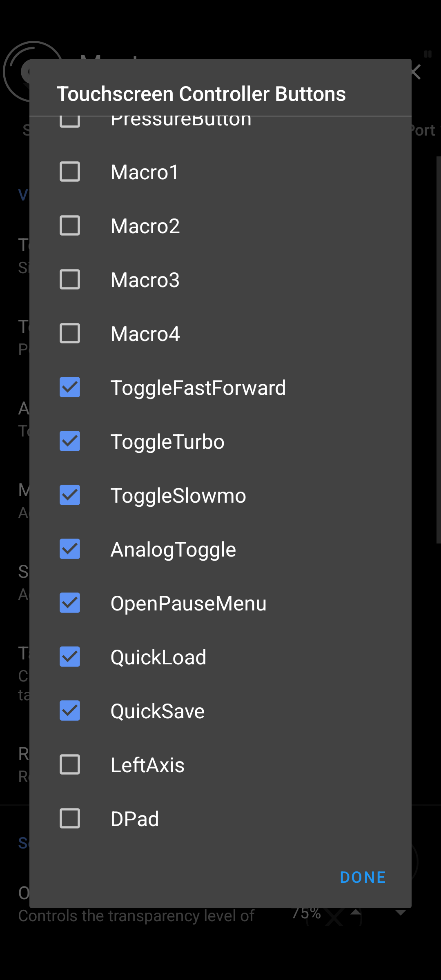Disable the OpenPauseMenu button
The image size is (441, 980).
coord(69,603)
